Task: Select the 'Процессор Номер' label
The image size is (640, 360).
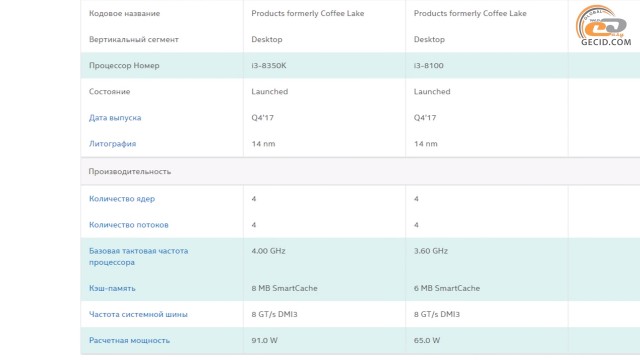Action: pyautogui.click(x=124, y=66)
